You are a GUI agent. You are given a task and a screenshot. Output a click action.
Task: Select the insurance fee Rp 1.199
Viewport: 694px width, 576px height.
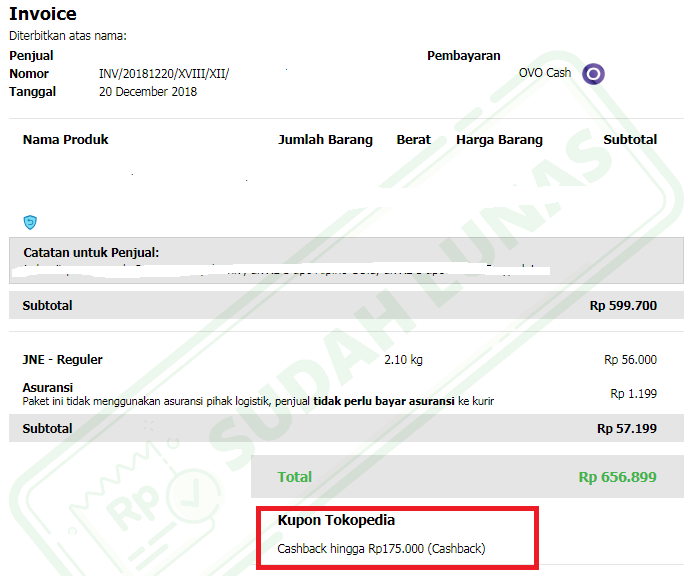pos(633,394)
